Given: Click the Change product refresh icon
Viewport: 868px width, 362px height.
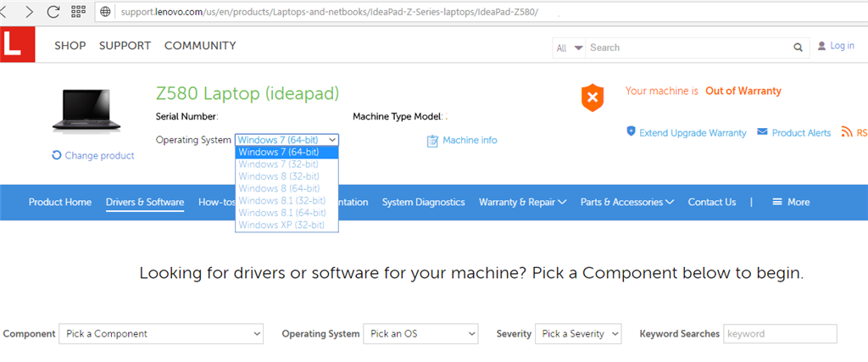Looking at the screenshot, I should point(57,155).
